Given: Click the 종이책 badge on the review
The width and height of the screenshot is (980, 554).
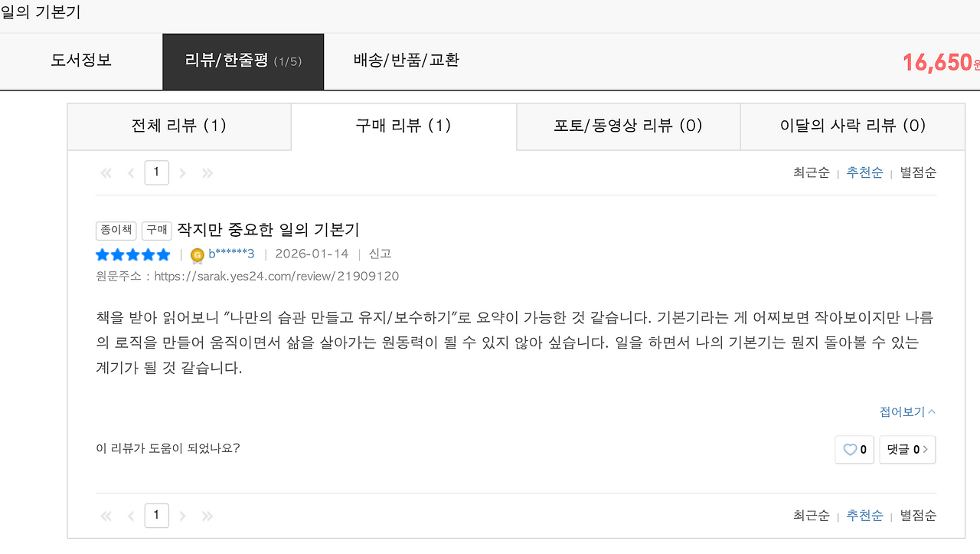Looking at the screenshot, I should click(116, 231).
